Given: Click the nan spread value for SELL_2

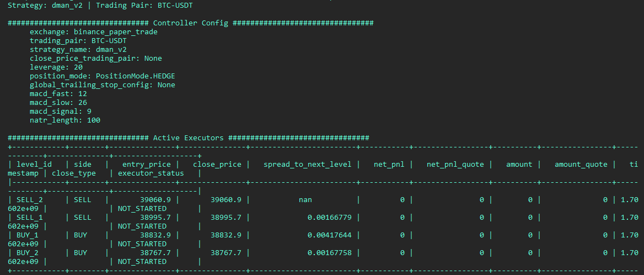Looking at the screenshot, I should point(305,200).
